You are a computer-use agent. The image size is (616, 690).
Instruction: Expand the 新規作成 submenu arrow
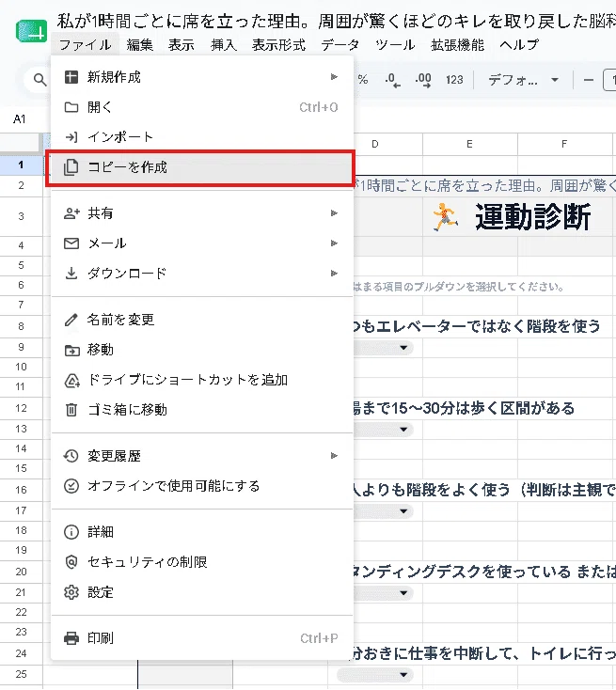click(334, 77)
